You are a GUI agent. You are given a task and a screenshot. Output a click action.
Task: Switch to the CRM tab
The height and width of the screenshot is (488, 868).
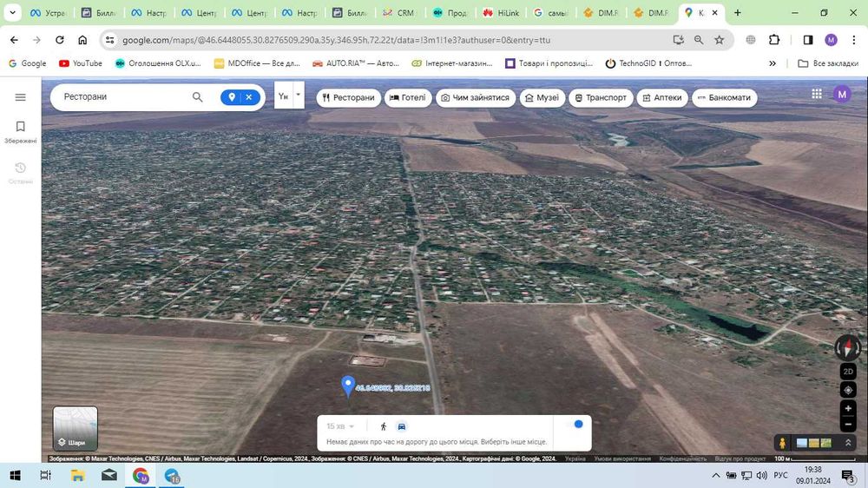(x=400, y=13)
